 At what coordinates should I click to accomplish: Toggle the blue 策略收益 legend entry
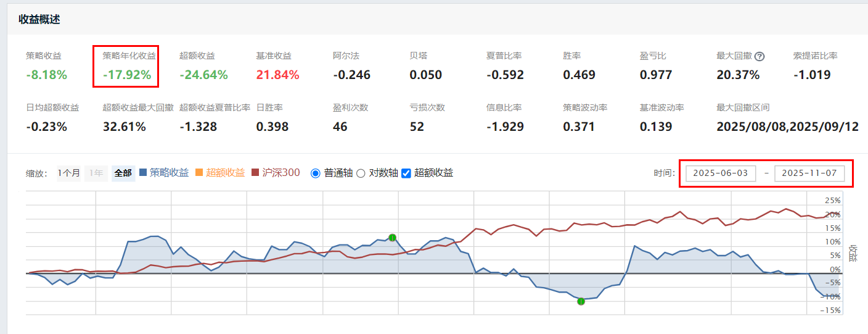pyautogui.click(x=164, y=173)
